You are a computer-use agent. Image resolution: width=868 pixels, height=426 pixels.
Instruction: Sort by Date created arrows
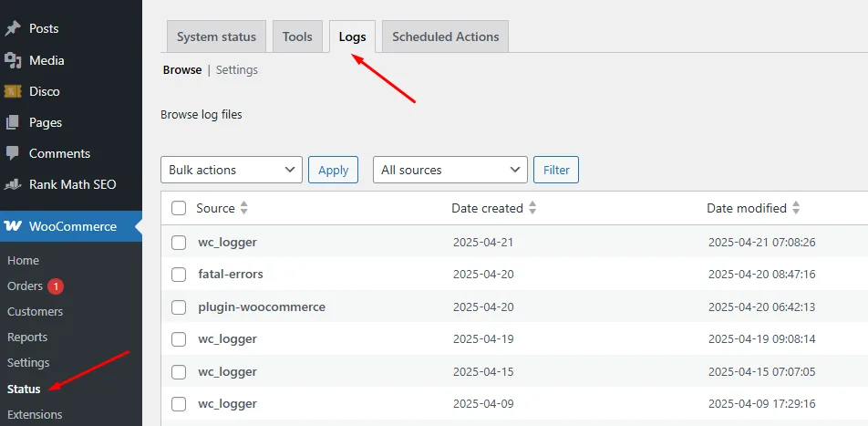(x=532, y=208)
